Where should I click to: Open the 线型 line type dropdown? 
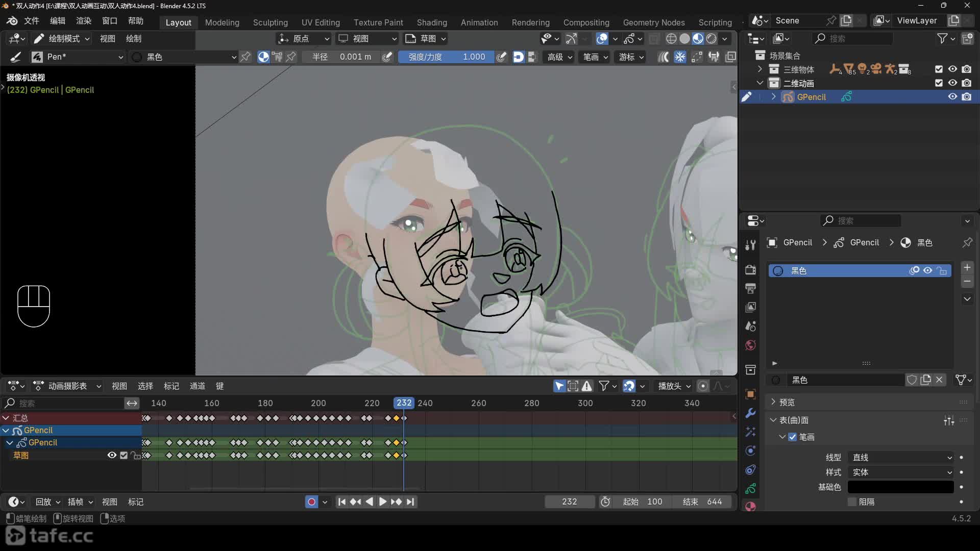[901, 458]
